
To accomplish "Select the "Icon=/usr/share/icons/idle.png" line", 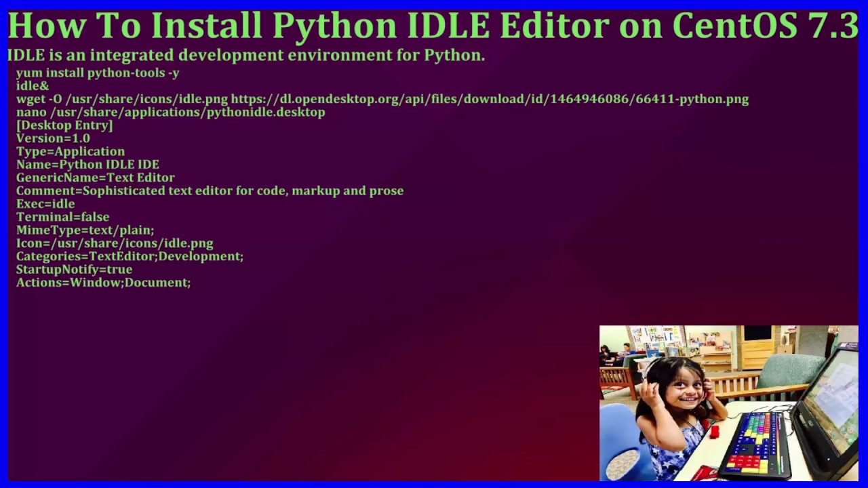I will pyautogui.click(x=115, y=243).
